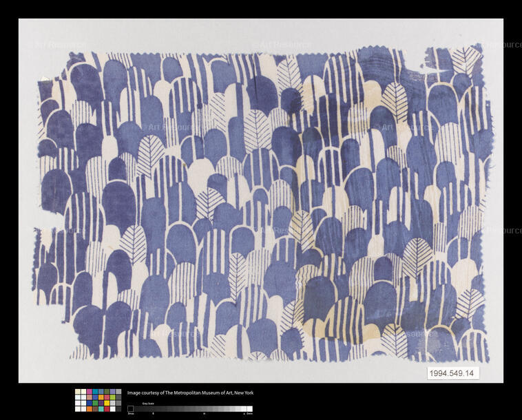Pick the lime green swatch in the color chart
This screenshot has width=522, height=420.
pos(112,397)
